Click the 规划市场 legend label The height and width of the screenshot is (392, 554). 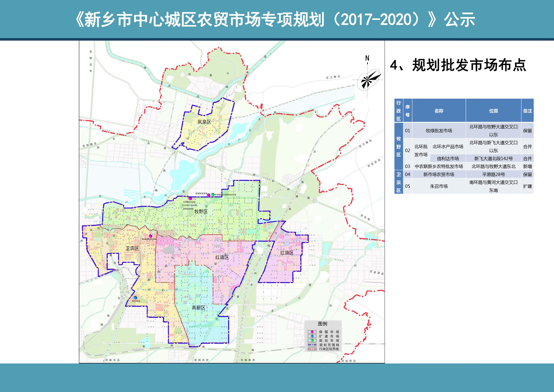[329, 341]
